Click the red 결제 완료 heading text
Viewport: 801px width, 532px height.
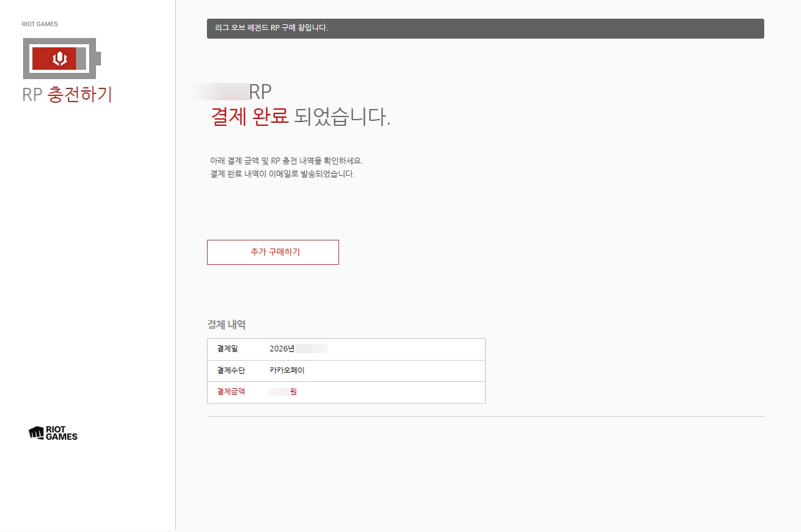point(249,117)
